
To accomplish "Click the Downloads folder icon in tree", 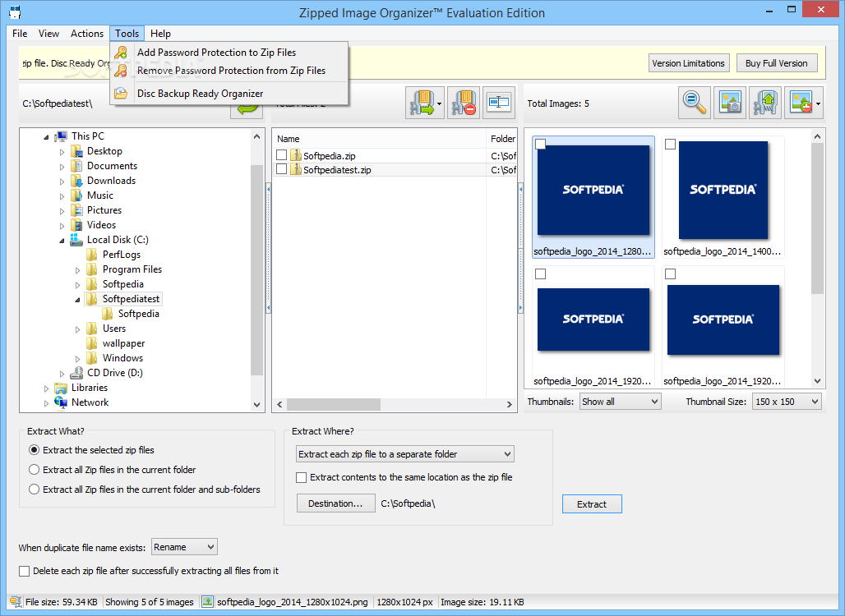I will point(76,181).
